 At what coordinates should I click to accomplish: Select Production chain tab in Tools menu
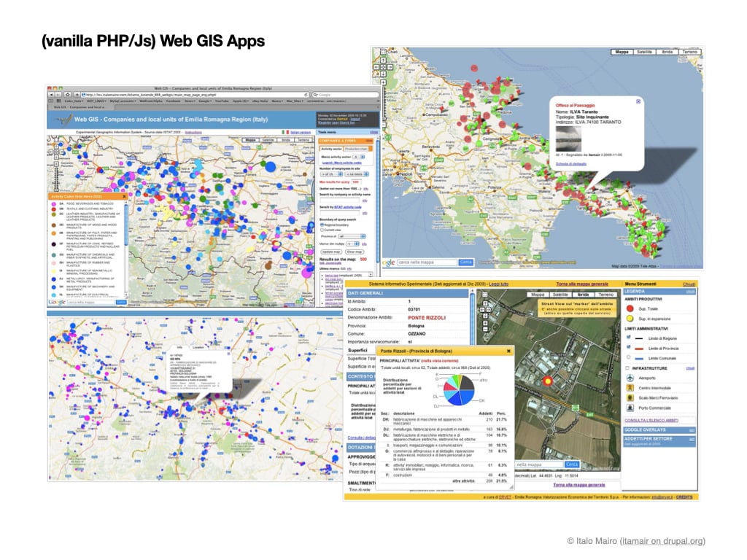point(356,149)
